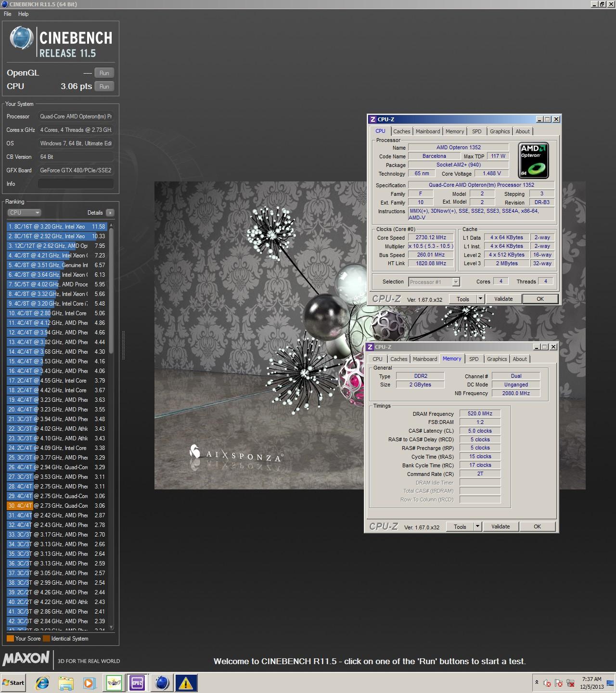Click the Core Voltage value 1.488 V
Image resolution: width=616 pixels, height=693 pixels.
[x=492, y=173]
